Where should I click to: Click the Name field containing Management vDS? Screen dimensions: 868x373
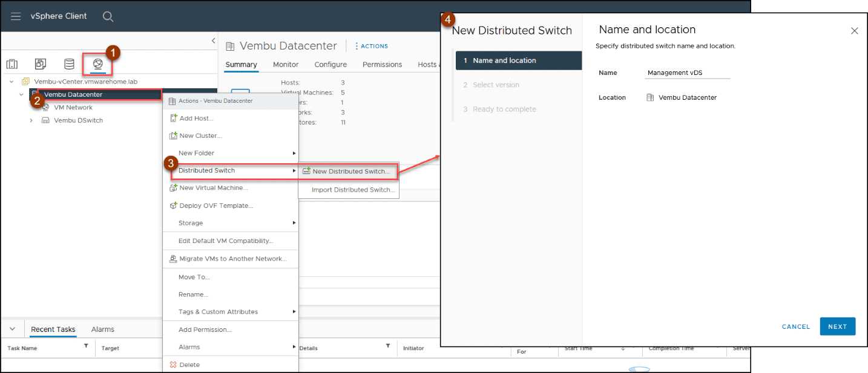(688, 73)
